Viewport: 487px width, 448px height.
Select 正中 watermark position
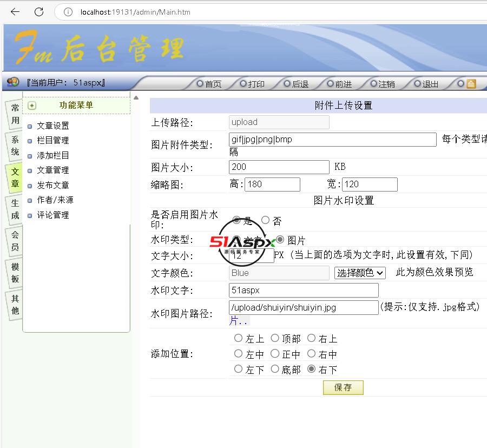click(x=275, y=354)
